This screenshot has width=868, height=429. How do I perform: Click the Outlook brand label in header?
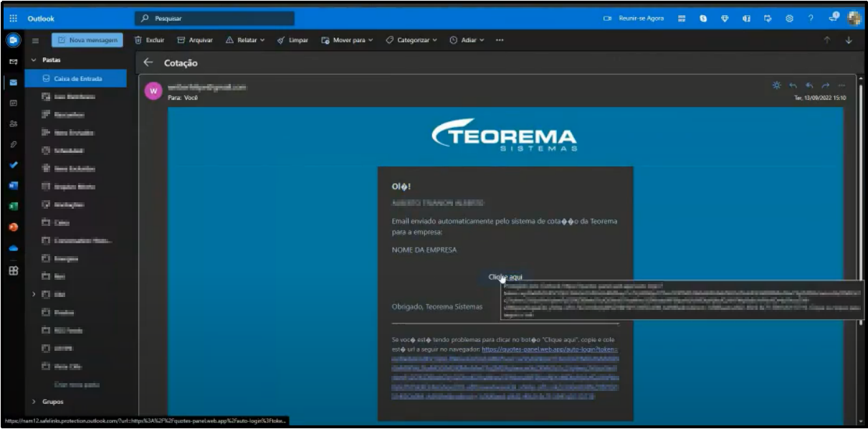point(41,19)
